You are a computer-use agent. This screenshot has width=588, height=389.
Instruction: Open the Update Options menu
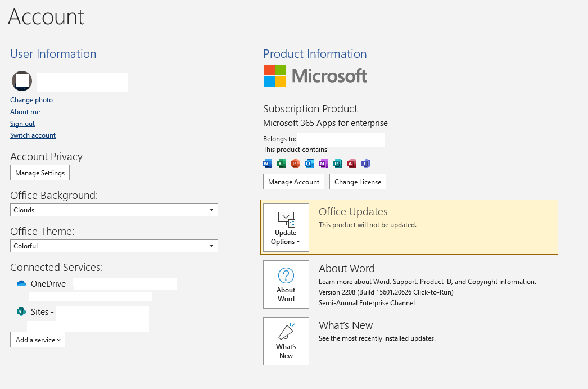(x=286, y=228)
